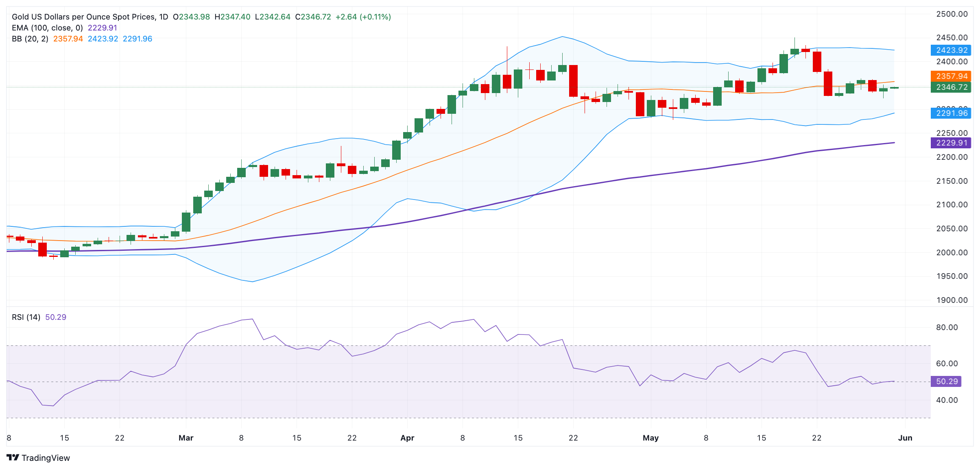Click the Mar label on time axis

(186, 438)
